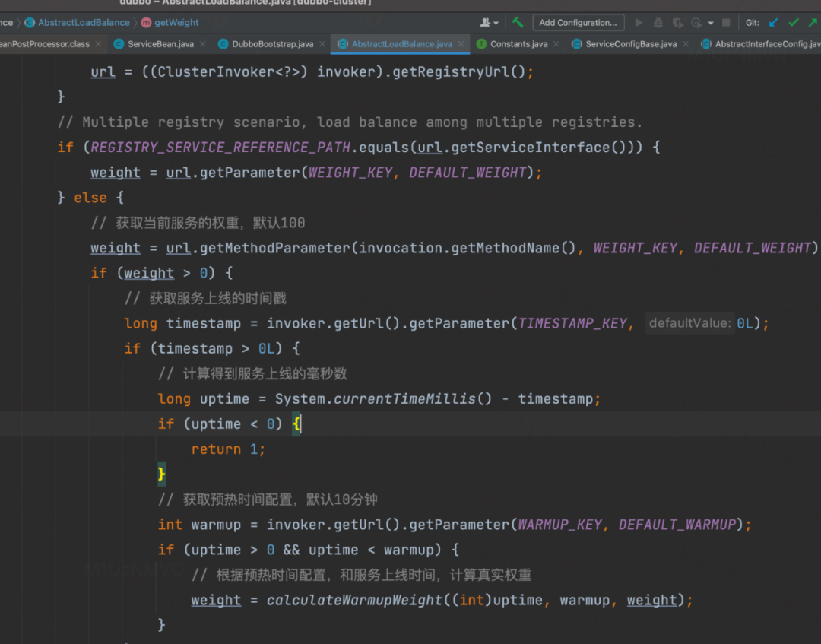Screen dimensions: 821x644
Task: Close the ServiceConfigBase.java tab
Action: tap(686, 44)
